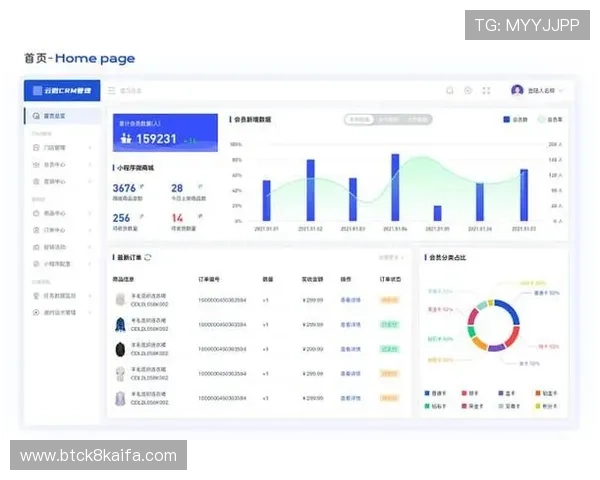Image resolution: width=600 pixels, height=480 pixels.
Task: Select the first segment of the chart period switch
Action: [358, 119]
